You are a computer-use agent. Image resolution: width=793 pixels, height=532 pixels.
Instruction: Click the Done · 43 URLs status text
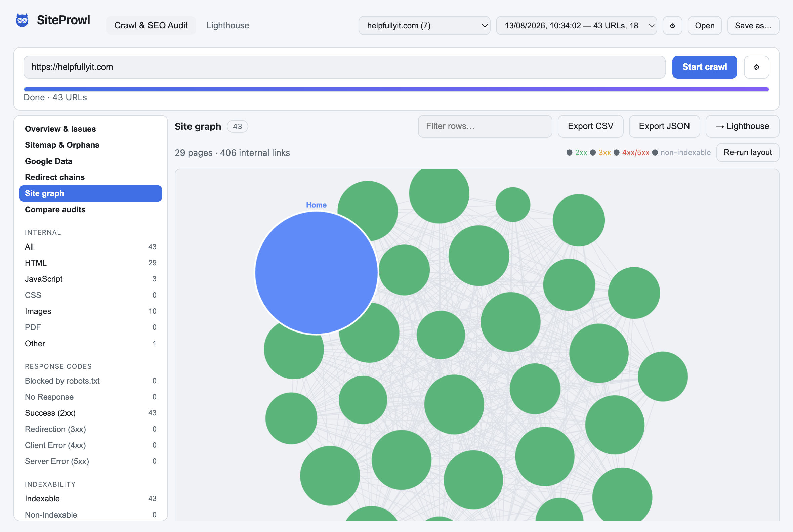(55, 98)
